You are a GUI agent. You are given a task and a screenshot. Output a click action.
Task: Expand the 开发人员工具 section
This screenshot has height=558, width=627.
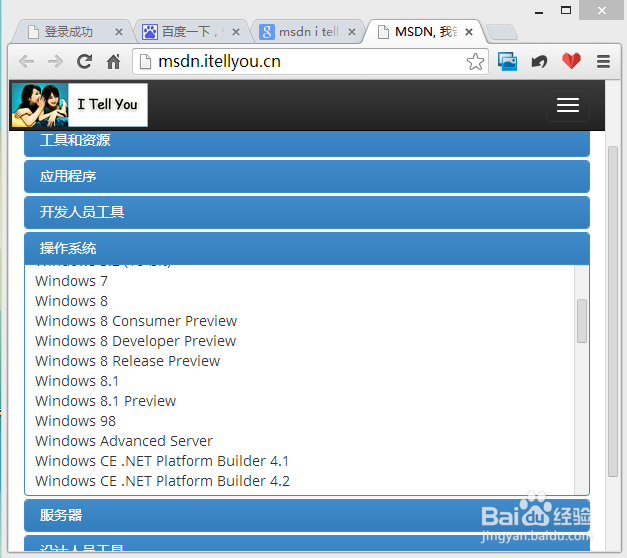coord(307,212)
